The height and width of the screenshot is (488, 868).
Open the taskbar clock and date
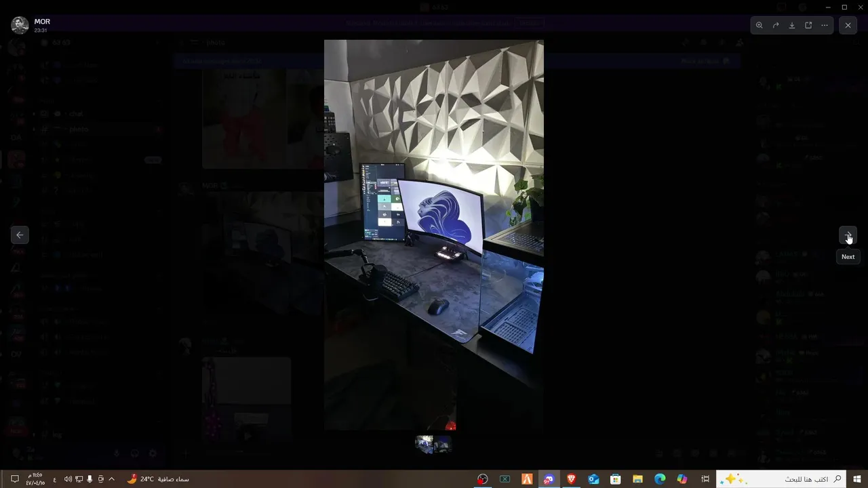(36, 479)
